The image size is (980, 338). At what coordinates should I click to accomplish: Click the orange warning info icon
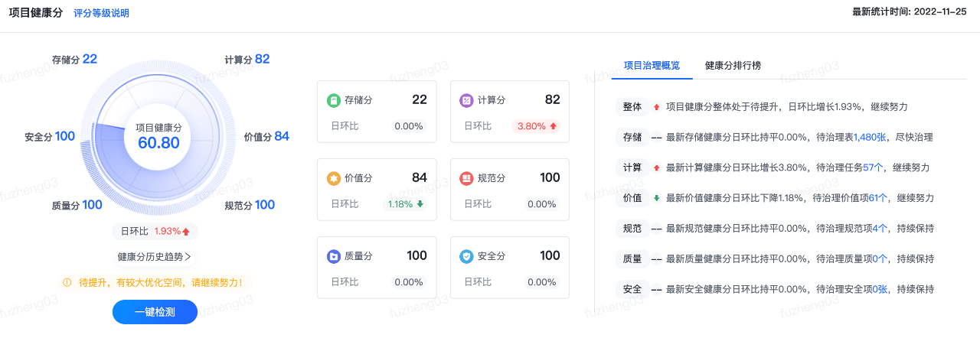(67, 283)
